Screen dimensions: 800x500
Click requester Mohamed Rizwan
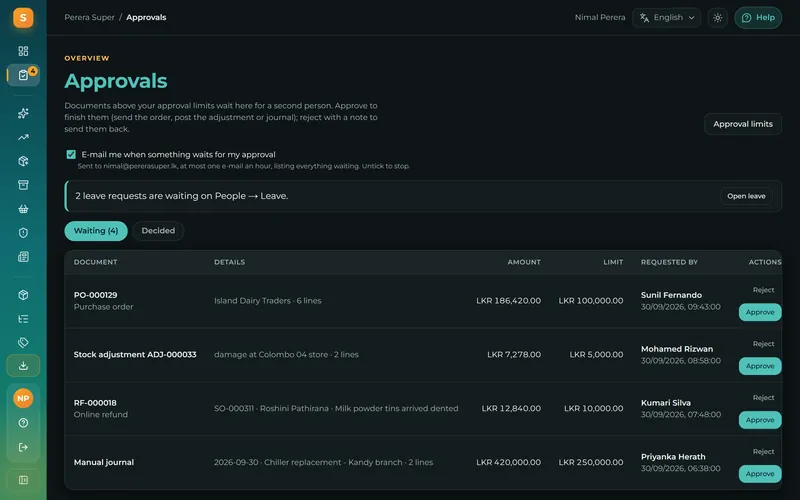677,349
